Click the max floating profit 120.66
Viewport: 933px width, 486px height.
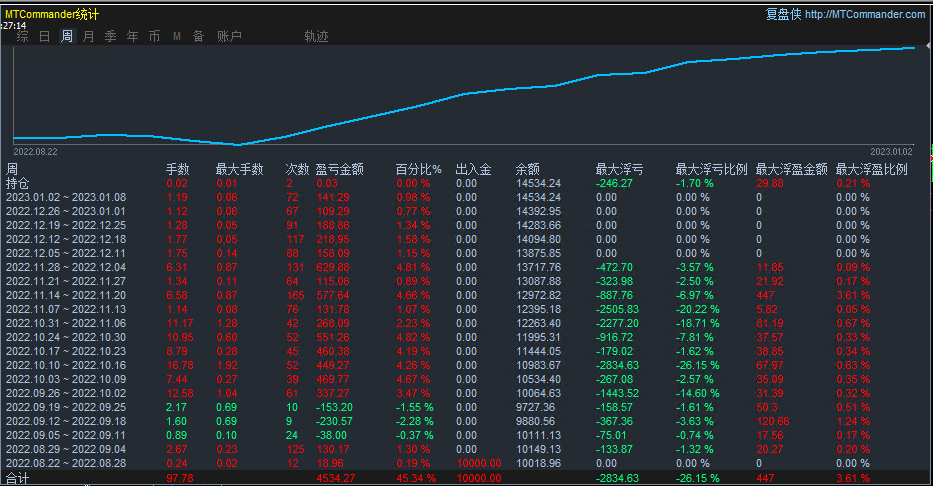(x=773, y=421)
